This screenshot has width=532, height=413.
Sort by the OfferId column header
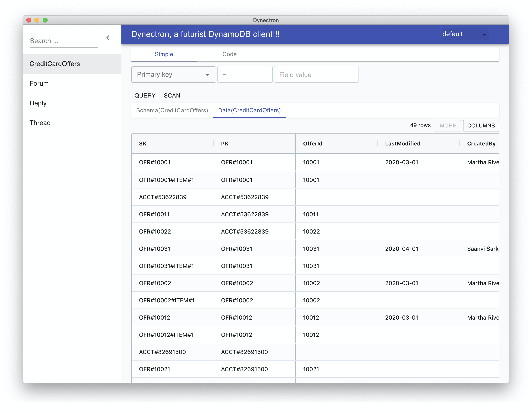coord(312,144)
